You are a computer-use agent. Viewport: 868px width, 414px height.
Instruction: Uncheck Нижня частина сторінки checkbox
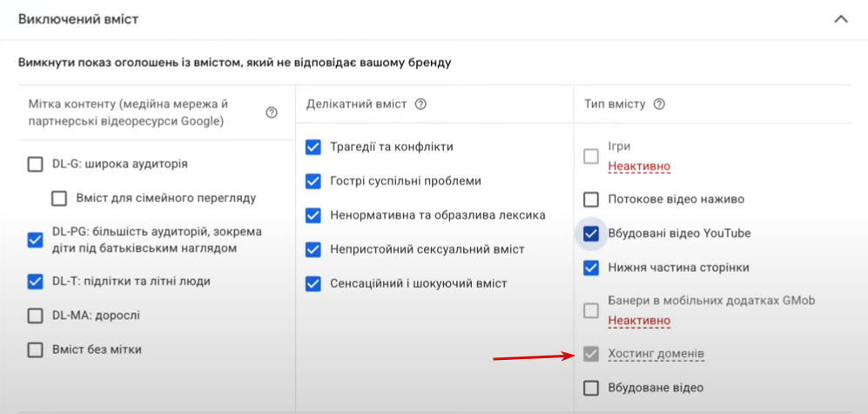(591, 268)
